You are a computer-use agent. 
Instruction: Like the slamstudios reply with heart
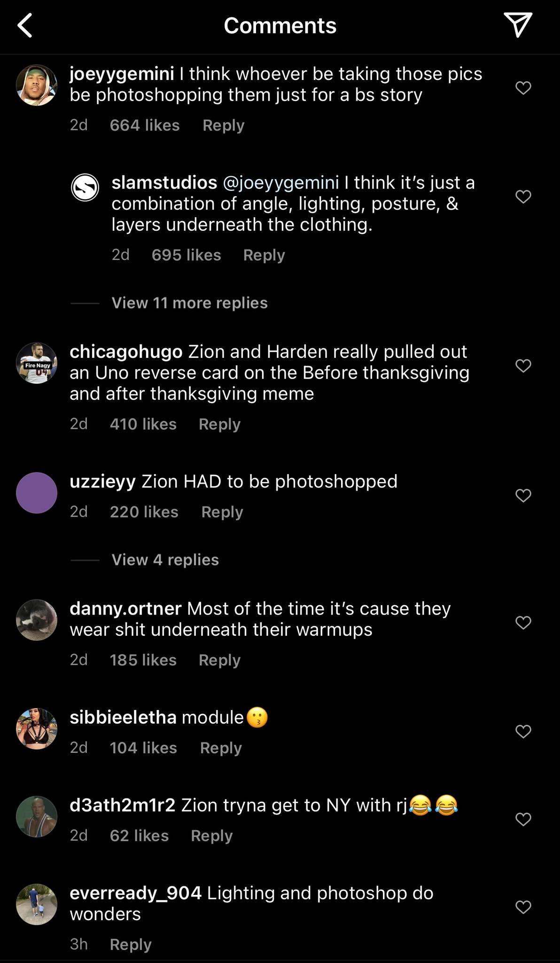point(523,197)
